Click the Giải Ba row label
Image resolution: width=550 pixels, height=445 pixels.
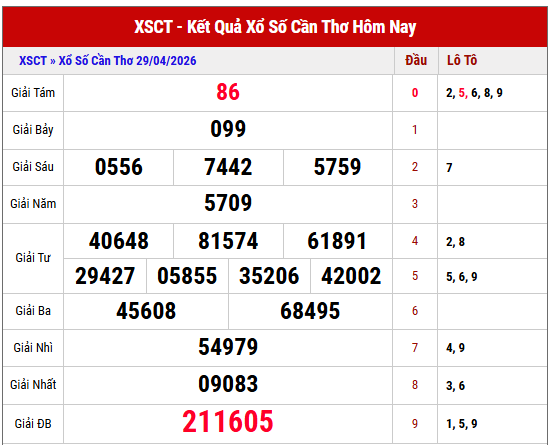33,311
